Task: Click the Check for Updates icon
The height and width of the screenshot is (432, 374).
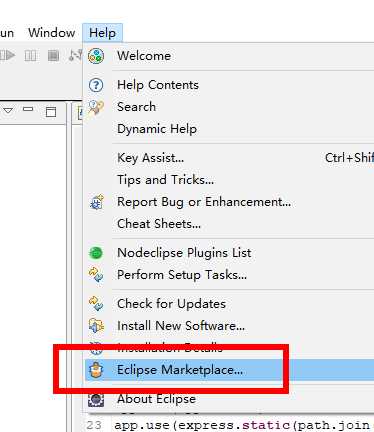Action: click(96, 304)
